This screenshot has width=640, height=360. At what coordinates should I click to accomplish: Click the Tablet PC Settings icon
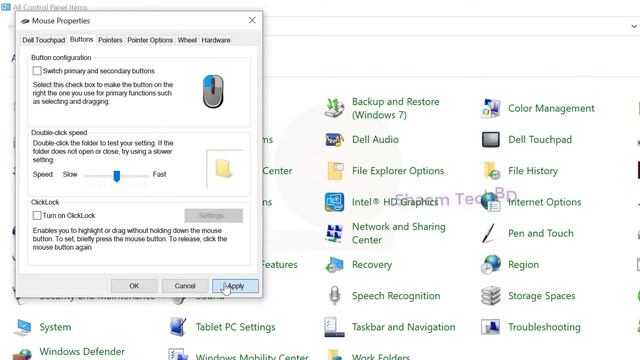click(178, 327)
